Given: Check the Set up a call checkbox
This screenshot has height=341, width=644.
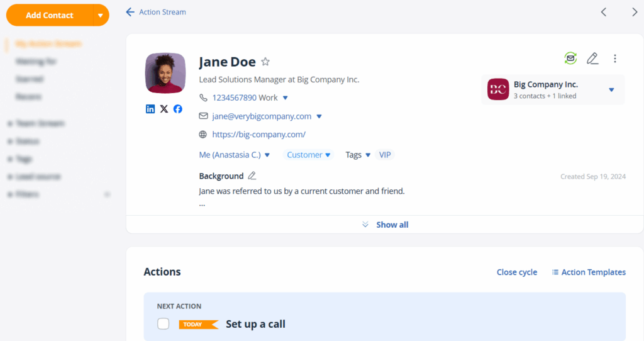Looking at the screenshot, I should [164, 324].
